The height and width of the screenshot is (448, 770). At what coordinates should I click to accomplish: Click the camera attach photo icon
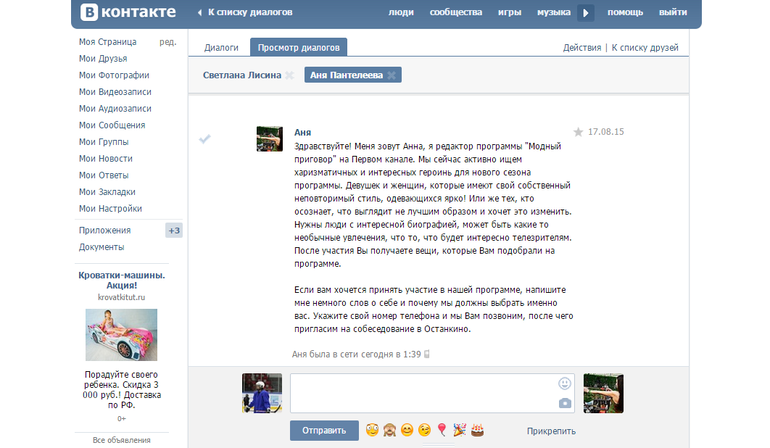[x=565, y=402]
